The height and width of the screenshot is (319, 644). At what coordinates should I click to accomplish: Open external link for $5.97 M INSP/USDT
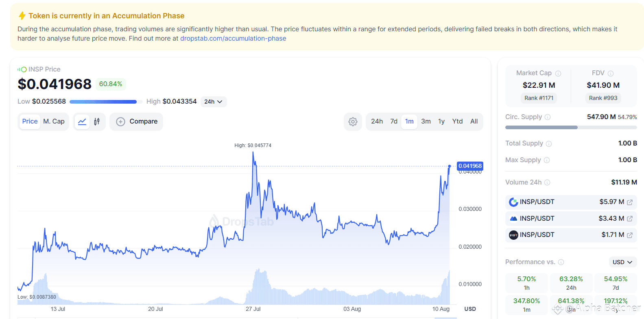point(630,202)
